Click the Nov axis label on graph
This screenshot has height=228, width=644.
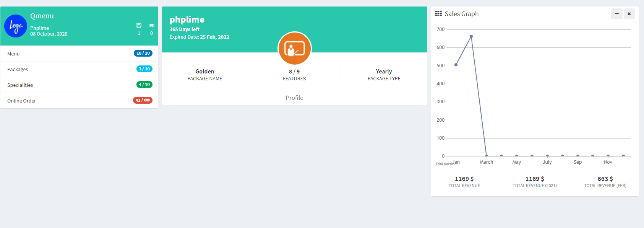click(x=608, y=162)
